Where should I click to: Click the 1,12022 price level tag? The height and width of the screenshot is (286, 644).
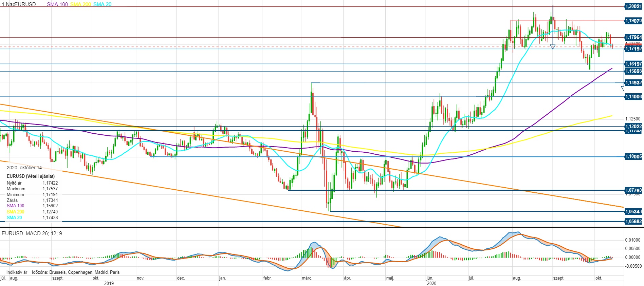point(633,126)
